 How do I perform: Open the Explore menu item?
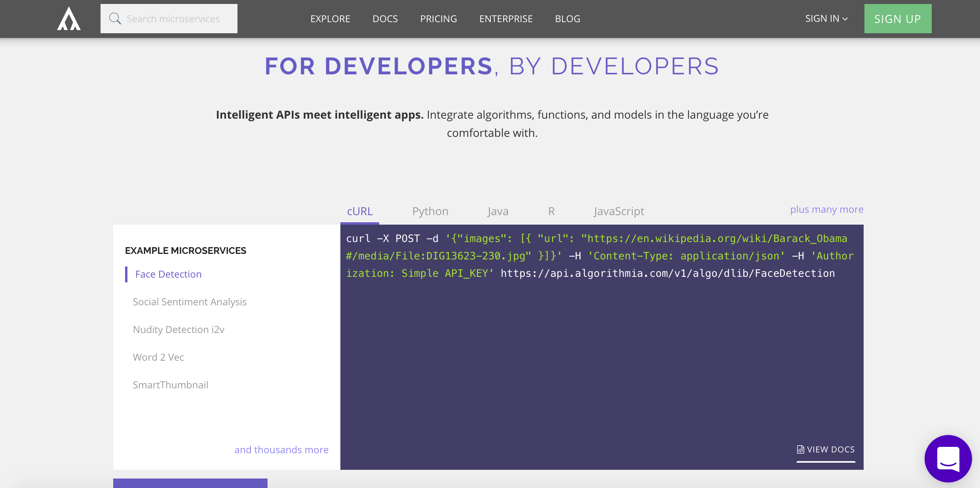pos(330,19)
